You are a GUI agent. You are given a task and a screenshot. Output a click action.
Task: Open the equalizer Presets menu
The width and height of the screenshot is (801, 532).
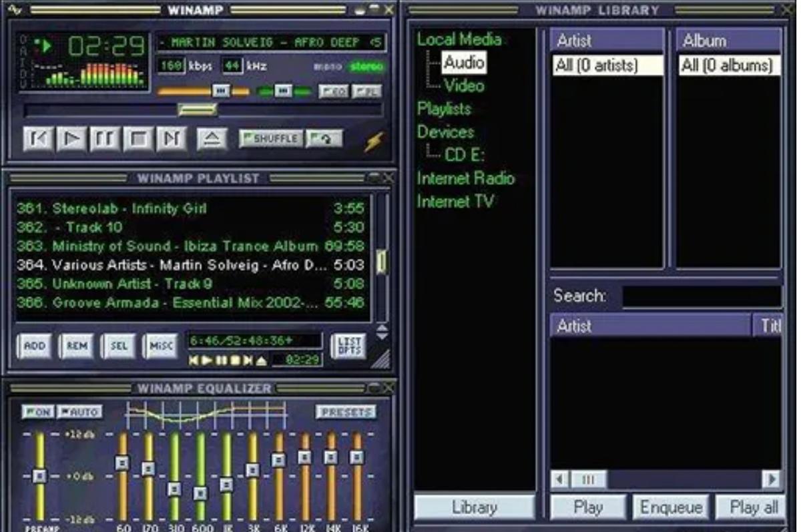346,412
